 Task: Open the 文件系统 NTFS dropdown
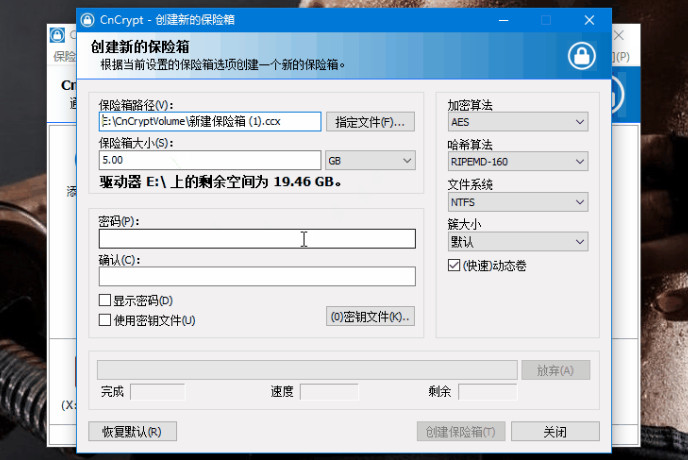tap(518, 202)
